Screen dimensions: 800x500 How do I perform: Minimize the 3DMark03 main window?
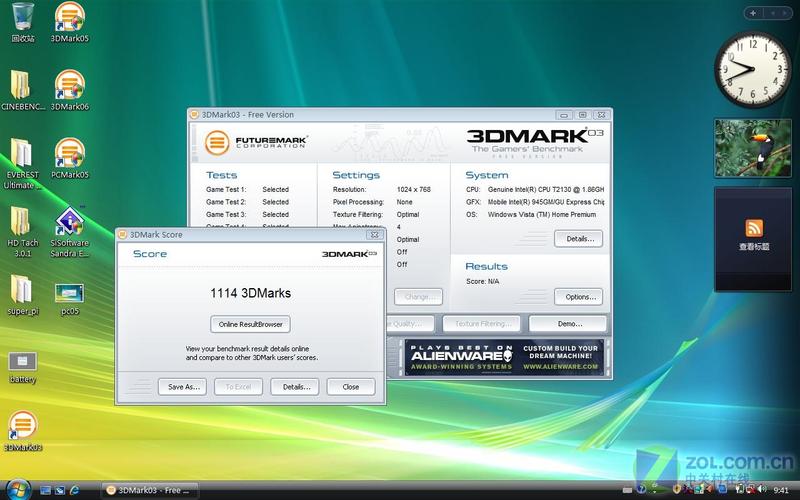(x=564, y=115)
